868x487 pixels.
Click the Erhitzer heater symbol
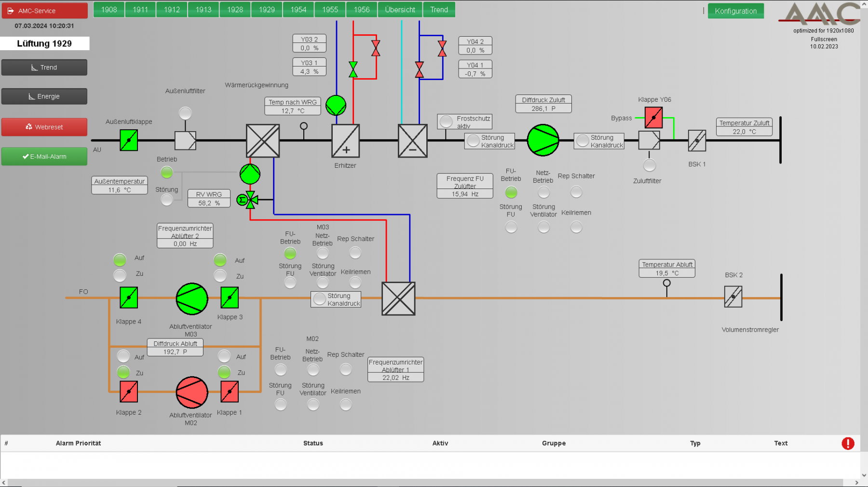[x=345, y=140]
